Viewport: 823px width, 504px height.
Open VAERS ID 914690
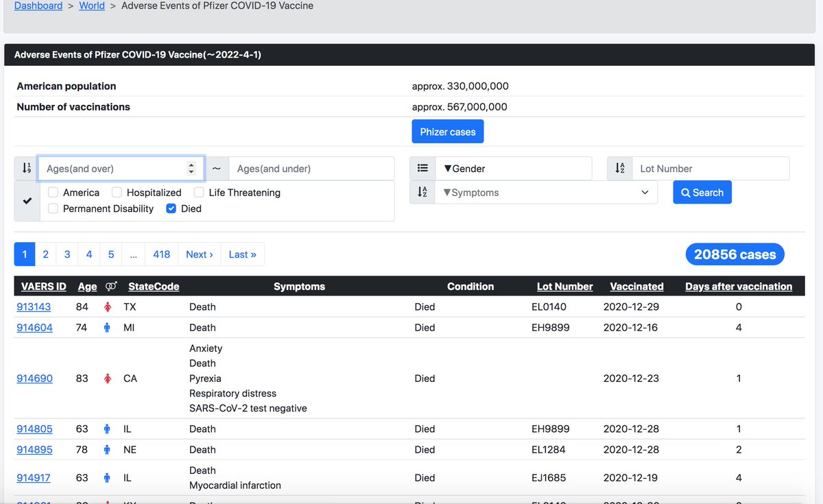point(34,379)
